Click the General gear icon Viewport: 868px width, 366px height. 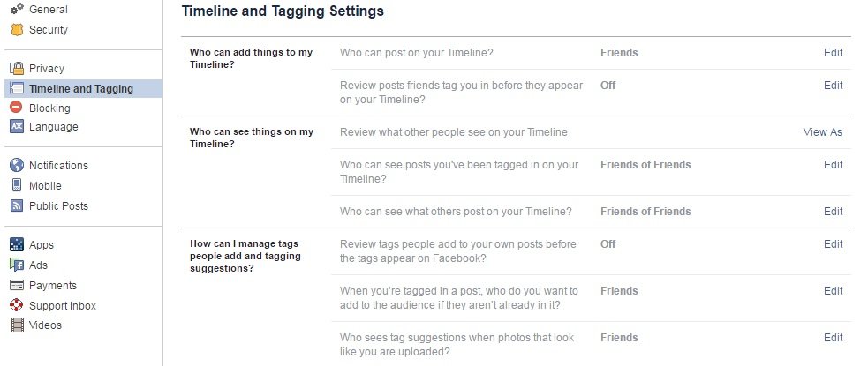(x=16, y=10)
